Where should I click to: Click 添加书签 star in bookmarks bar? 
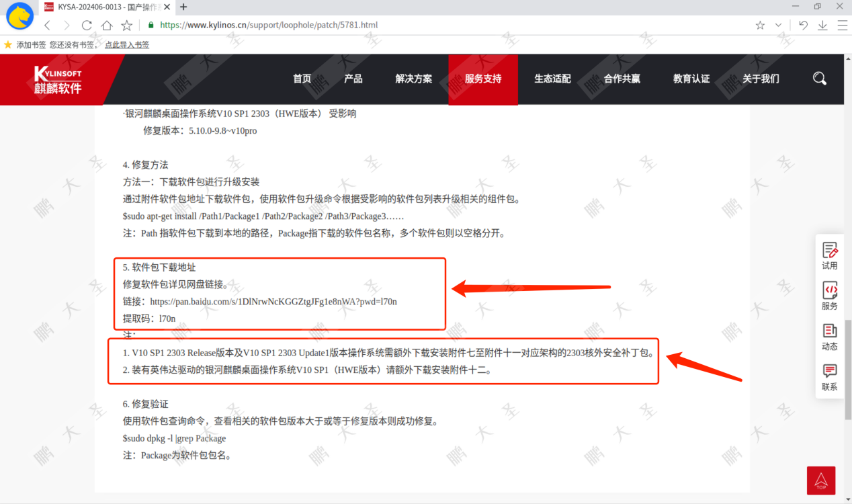[8, 44]
